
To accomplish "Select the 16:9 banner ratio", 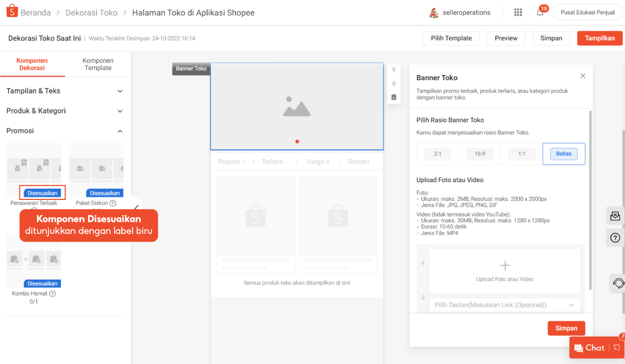I will click(480, 154).
